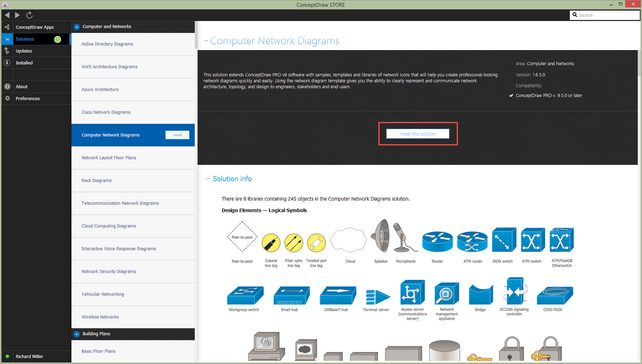Click the refresh icon in the toolbar
Viewport: 642px width, 364px height.
coord(30,15)
